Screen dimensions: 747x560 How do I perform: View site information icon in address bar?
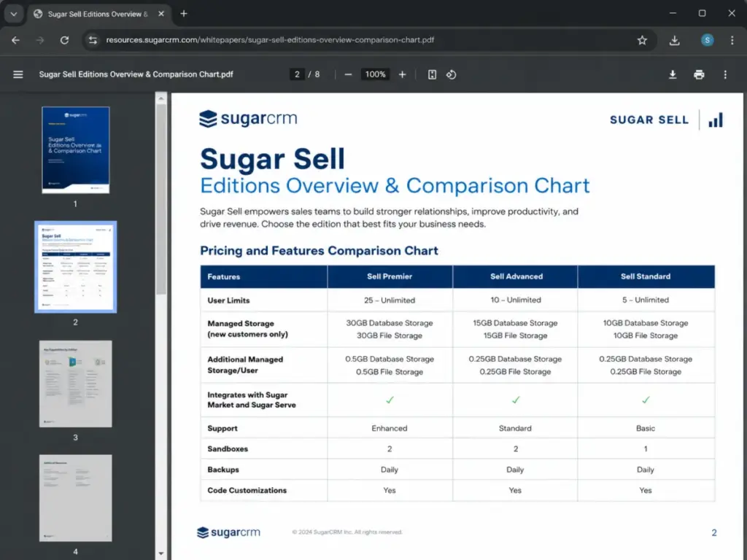tap(93, 40)
